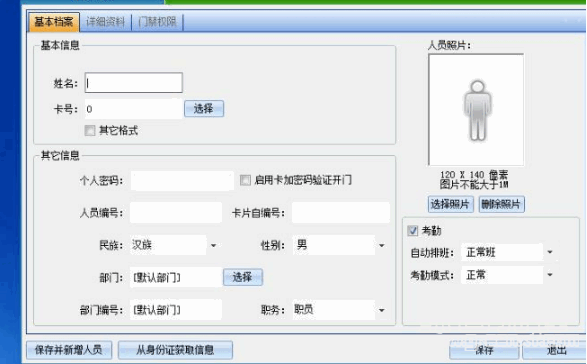
Task: Click the 卡号 card number field
Action: tap(134, 109)
